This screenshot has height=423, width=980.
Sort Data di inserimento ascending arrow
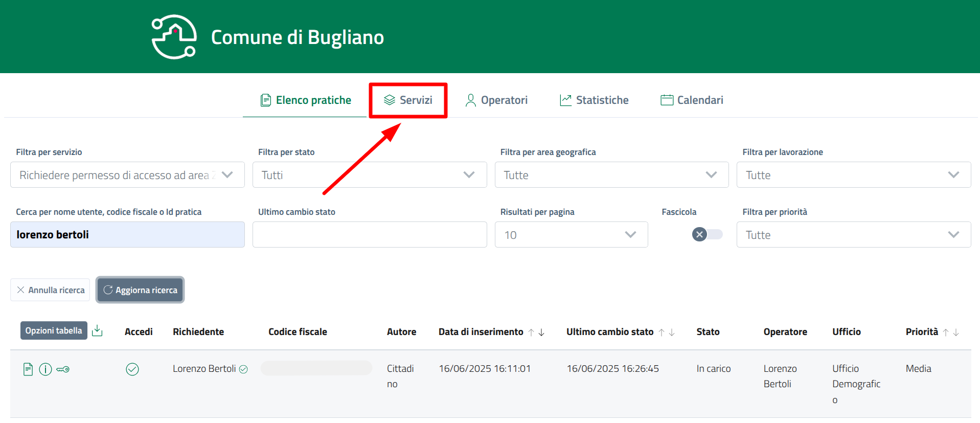coord(531,332)
